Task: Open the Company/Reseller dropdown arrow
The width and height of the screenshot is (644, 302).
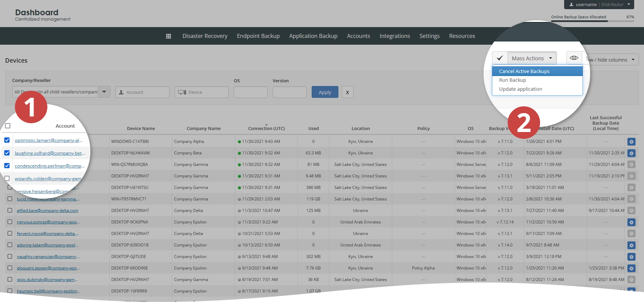Action: [104, 92]
